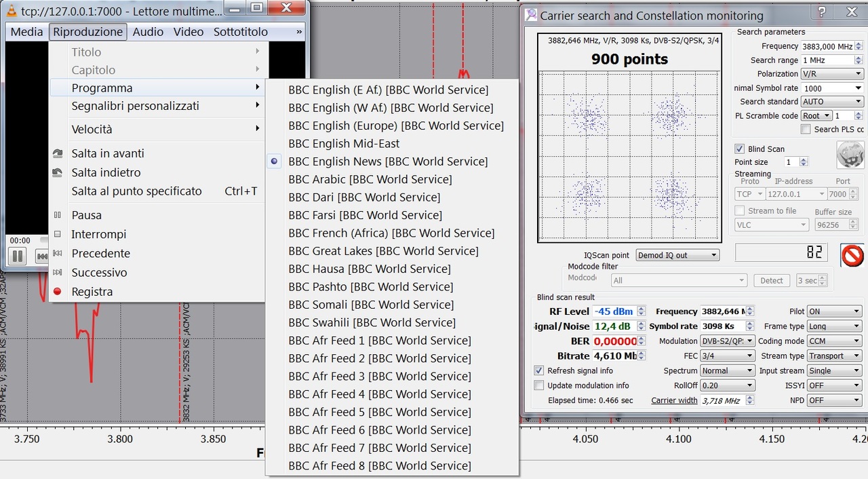Open the Media menu

tap(26, 32)
